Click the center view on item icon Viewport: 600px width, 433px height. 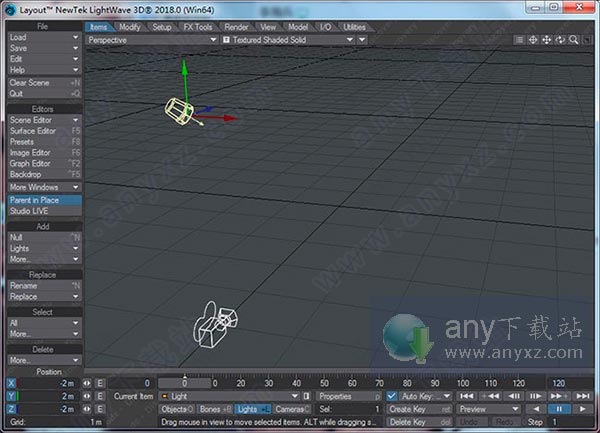[x=533, y=40]
